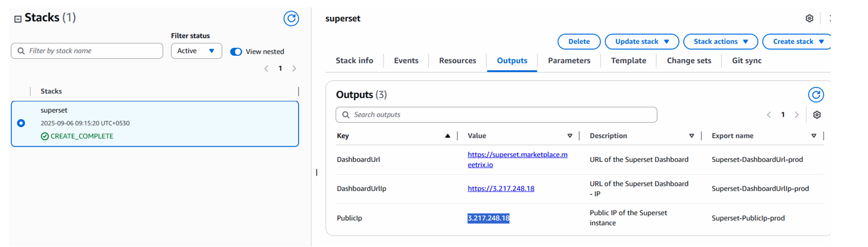
Task: Open Outputs table preferences gear
Action: pos(817,115)
